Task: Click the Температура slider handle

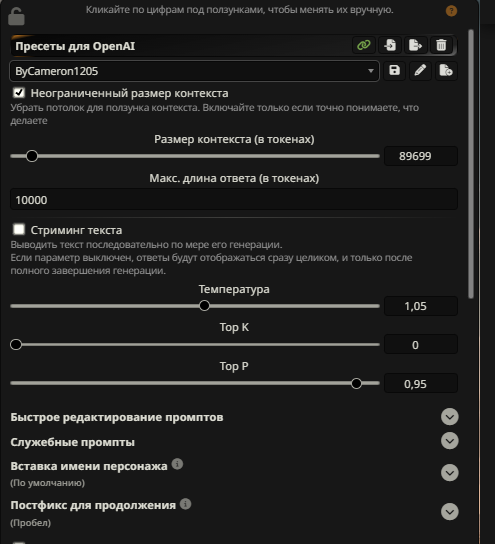Action: tap(204, 306)
